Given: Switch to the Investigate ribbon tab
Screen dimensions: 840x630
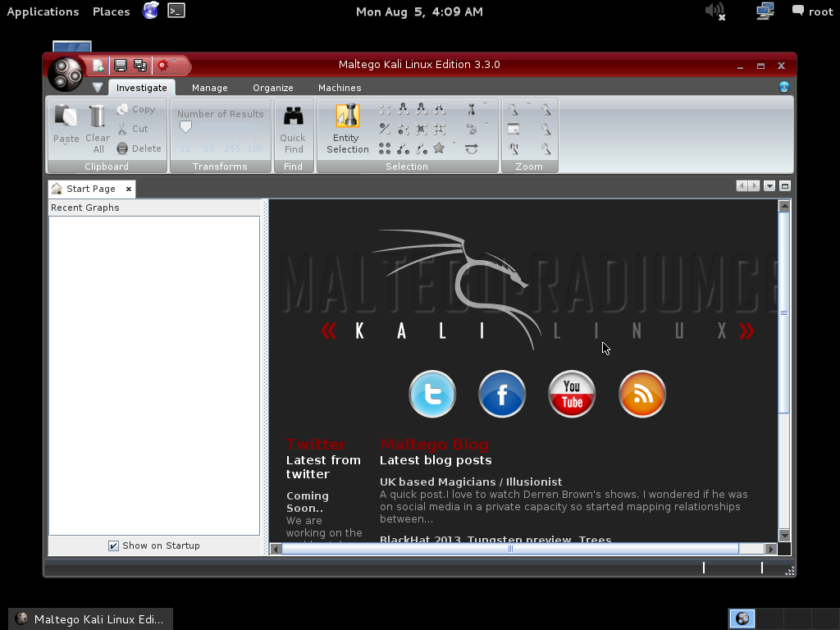Looking at the screenshot, I should [x=141, y=88].
